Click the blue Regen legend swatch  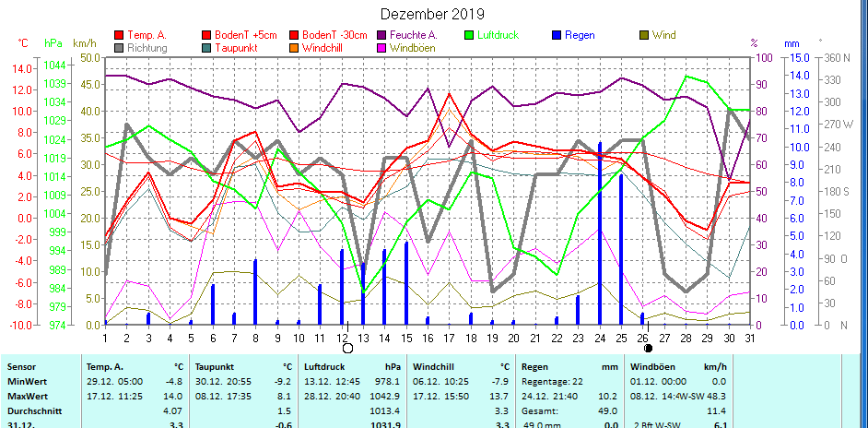point(557,35)
